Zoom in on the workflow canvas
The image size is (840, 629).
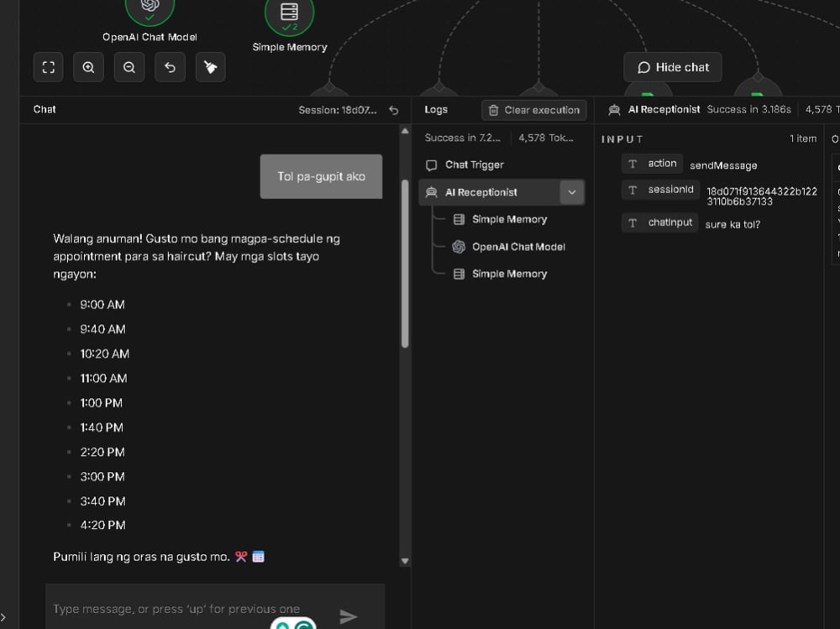pos(88,67)
